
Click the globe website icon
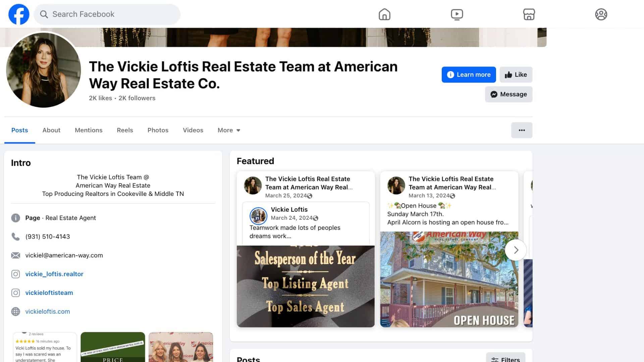(x=15, y=312)
